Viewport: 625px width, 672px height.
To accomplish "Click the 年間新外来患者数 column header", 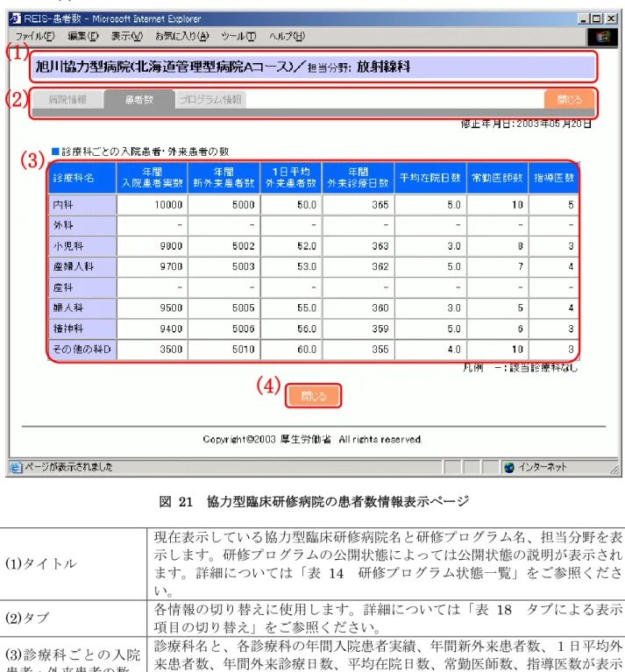I will click(224, 178).
